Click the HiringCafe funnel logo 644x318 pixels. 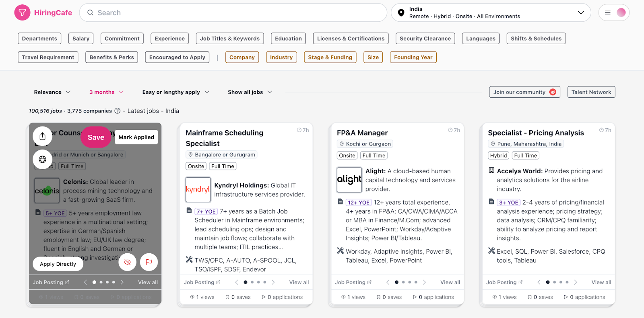[23, 13]
